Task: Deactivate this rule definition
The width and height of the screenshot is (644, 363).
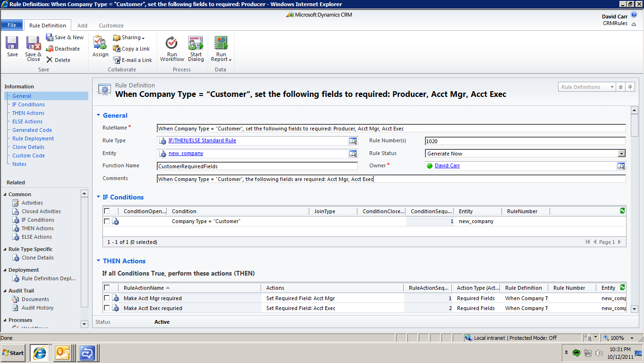Action: tap(63, 49)
